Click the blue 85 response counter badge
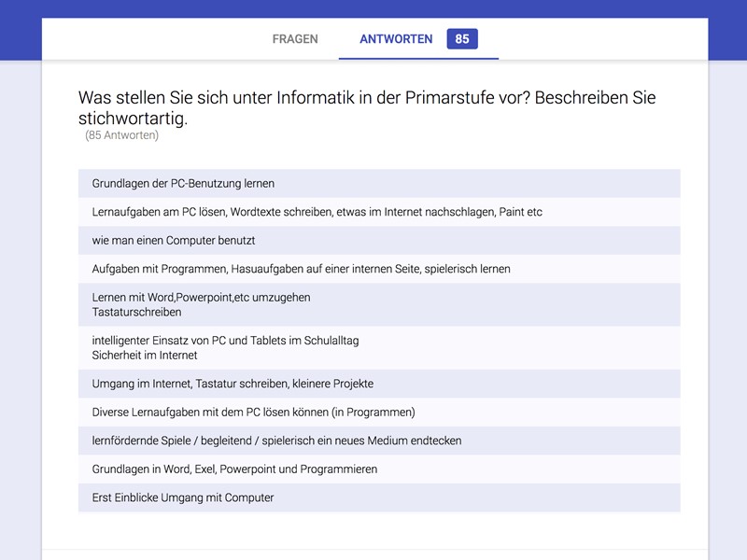 [464, 39]
